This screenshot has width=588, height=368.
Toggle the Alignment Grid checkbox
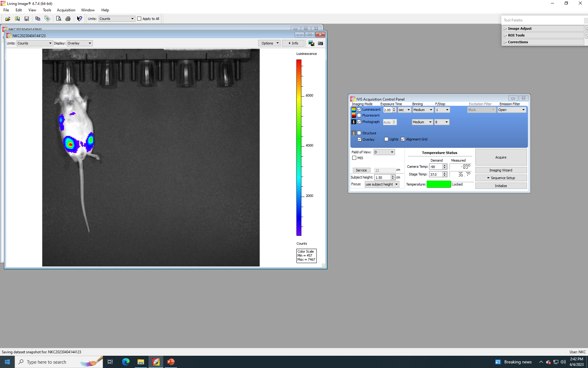click(x=403, y=139)
